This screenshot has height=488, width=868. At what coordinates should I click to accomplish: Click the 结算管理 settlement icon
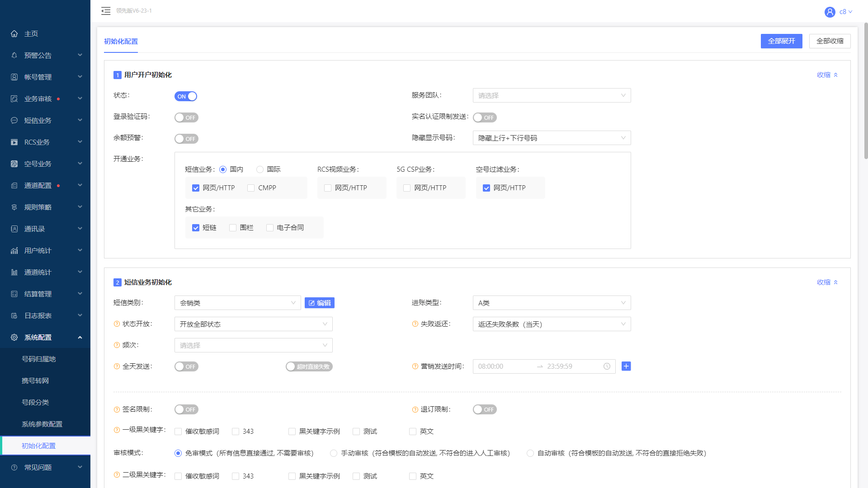(x=14, y=294)
